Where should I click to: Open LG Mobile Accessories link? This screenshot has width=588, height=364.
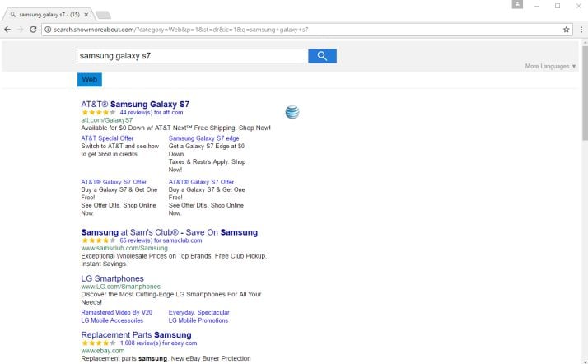(x=112, y=320)
